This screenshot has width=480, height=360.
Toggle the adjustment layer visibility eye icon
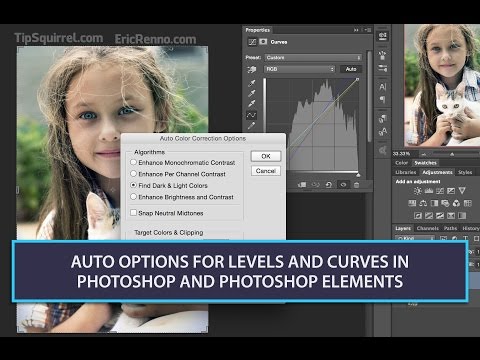[343, 185]
